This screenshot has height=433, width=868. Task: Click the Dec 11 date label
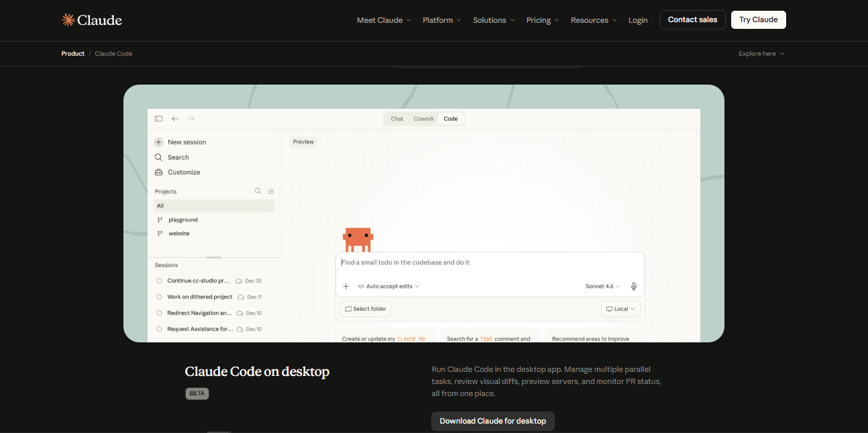click(x=255, y=297)
